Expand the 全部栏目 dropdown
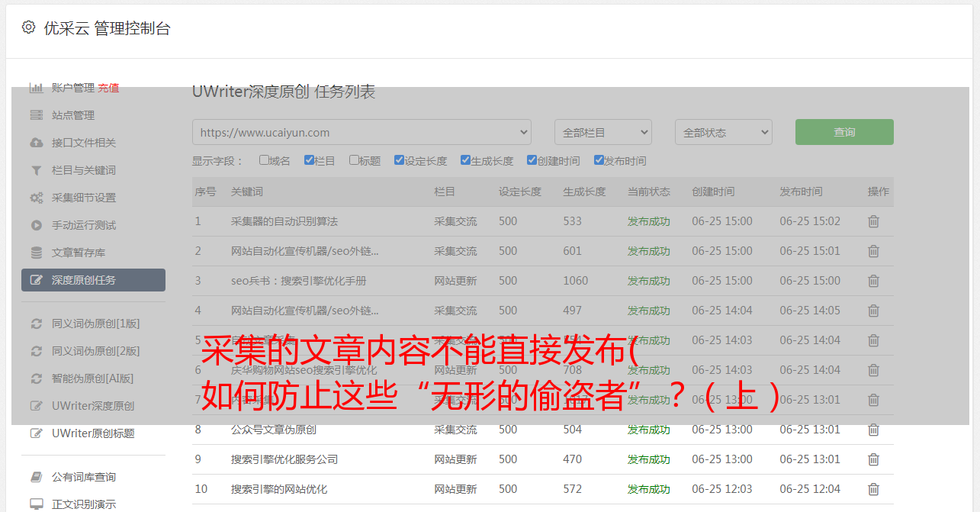Image resolution: width=980 pixels, height=512 pixels. tap(602, 132)
